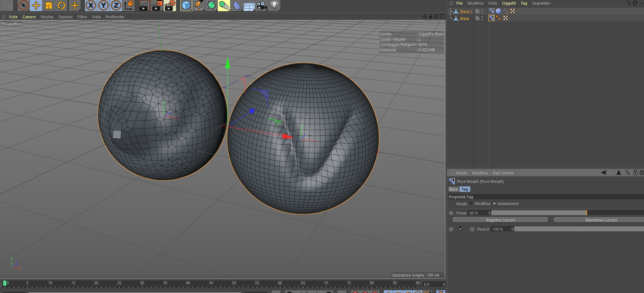
Task: Toggle Sfera.1 visibility dots
Action: point(482,12)
